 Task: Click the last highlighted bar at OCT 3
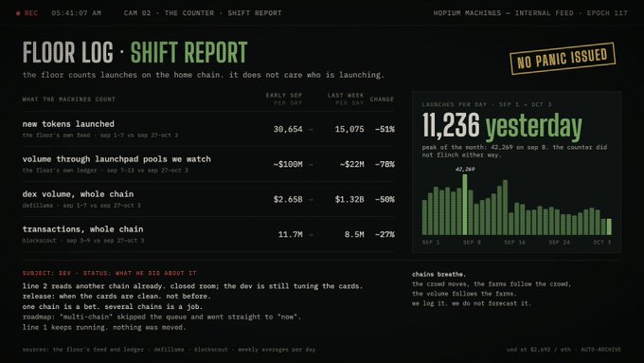[x=609, y=227]
